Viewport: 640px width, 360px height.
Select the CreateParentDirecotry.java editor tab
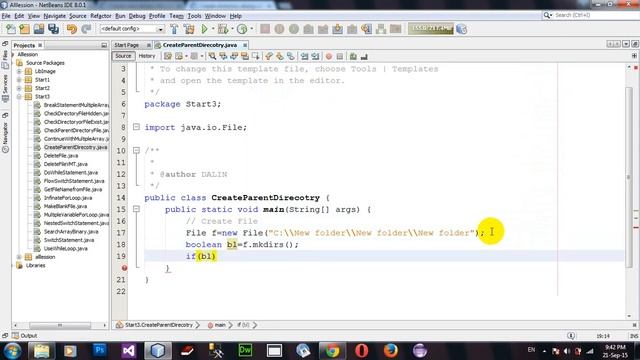(x=200, y=45)
